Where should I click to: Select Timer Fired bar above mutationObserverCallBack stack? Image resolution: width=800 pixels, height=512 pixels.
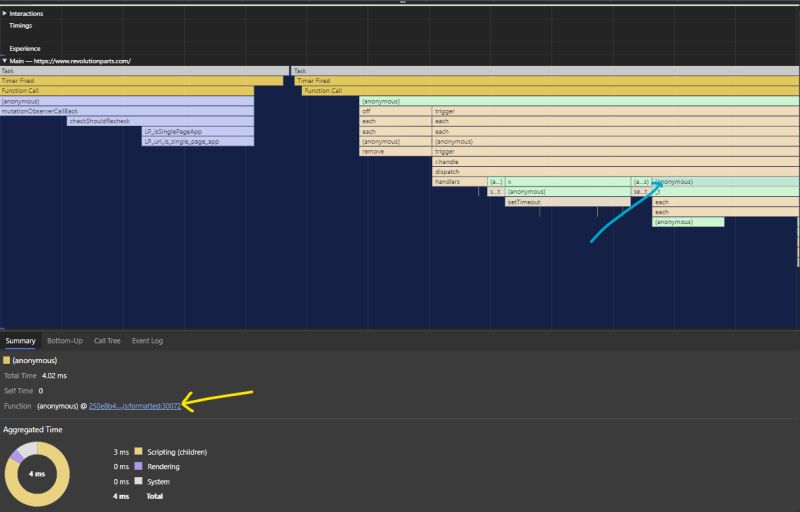[141, 81]
